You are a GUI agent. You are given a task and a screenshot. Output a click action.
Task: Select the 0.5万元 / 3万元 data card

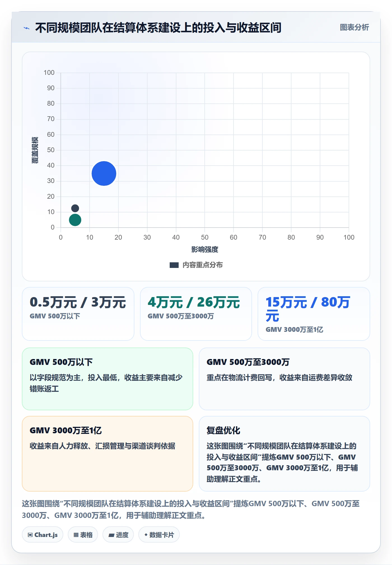(x=78, y=314)
